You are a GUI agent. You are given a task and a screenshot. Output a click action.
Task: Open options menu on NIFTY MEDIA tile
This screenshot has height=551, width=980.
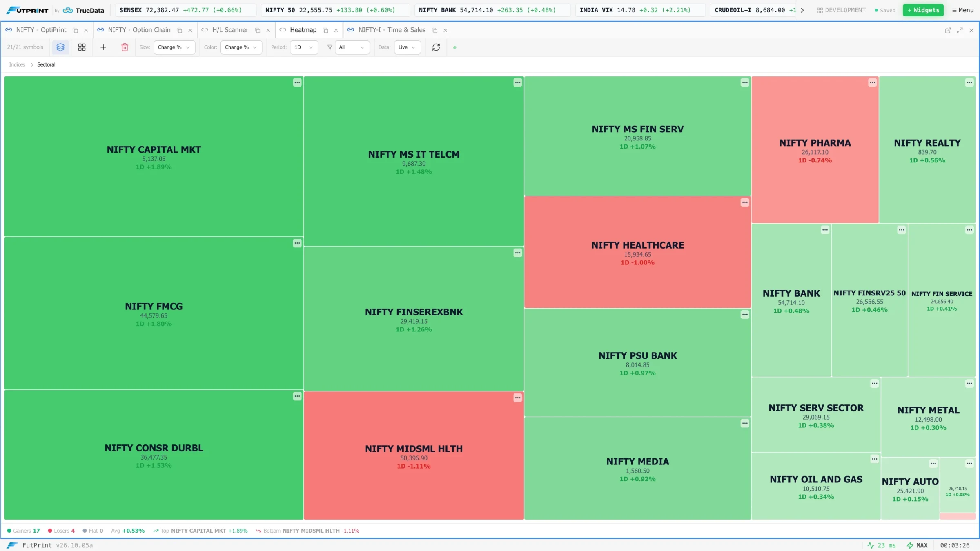coord(745,423)
